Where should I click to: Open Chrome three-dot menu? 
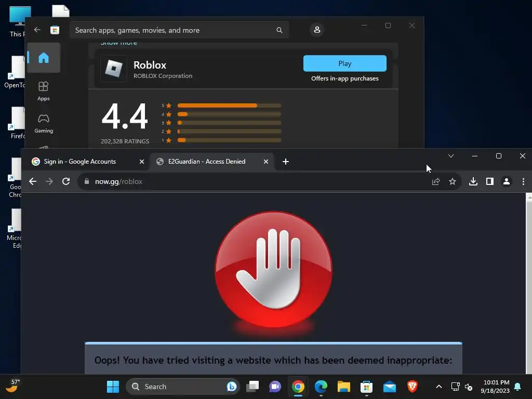(523, 181)
